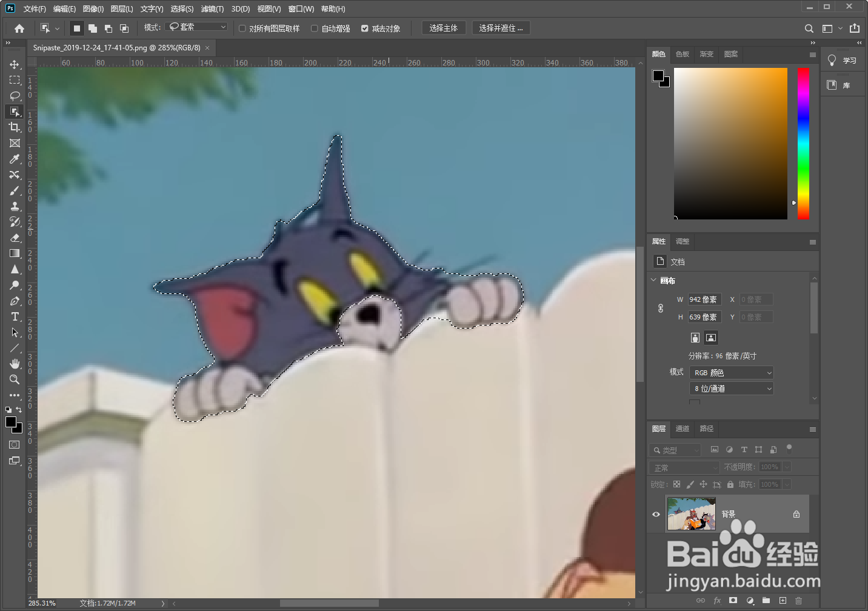Click the share icon at top right
The height and width of the screenshot is (611, 868).
(x=855, y=28)
